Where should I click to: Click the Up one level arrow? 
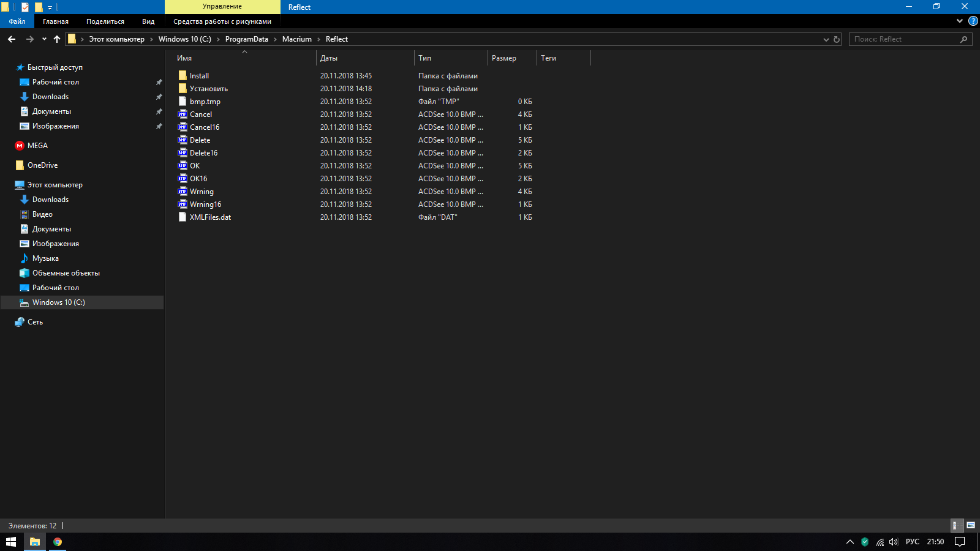57,39
